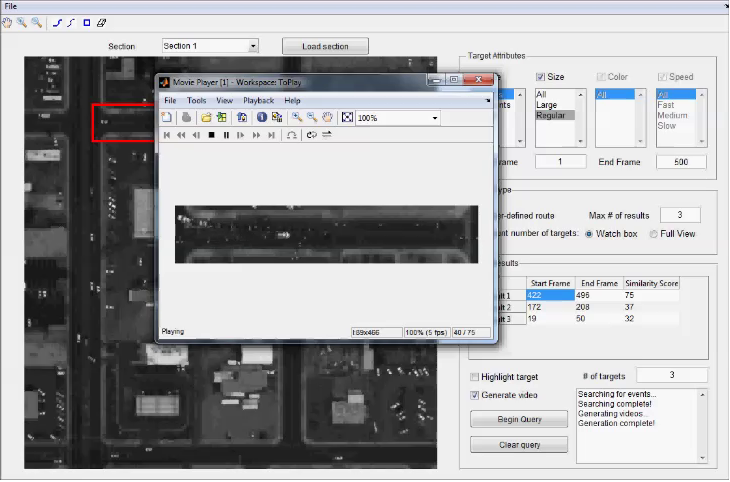This screenshot has height=482, width=730.
Task: Click the Load section button
Action: (325, 46)
